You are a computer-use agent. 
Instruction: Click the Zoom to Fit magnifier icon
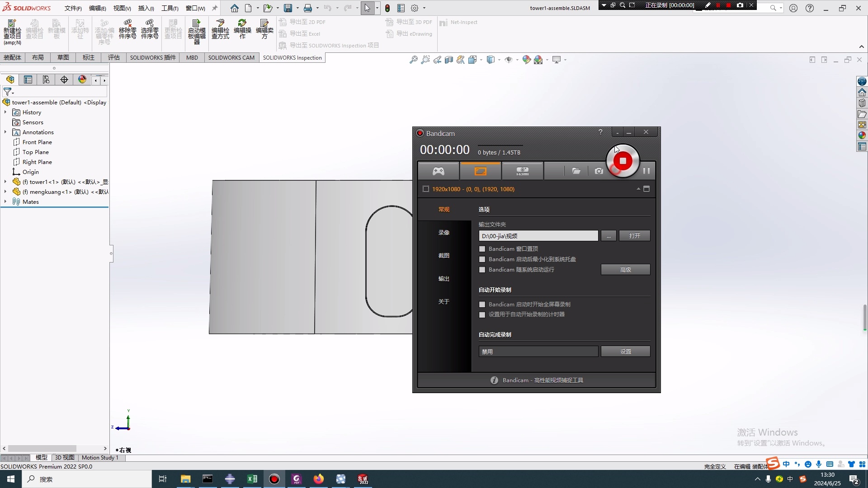pyautogui.click(x=414, y=59)
